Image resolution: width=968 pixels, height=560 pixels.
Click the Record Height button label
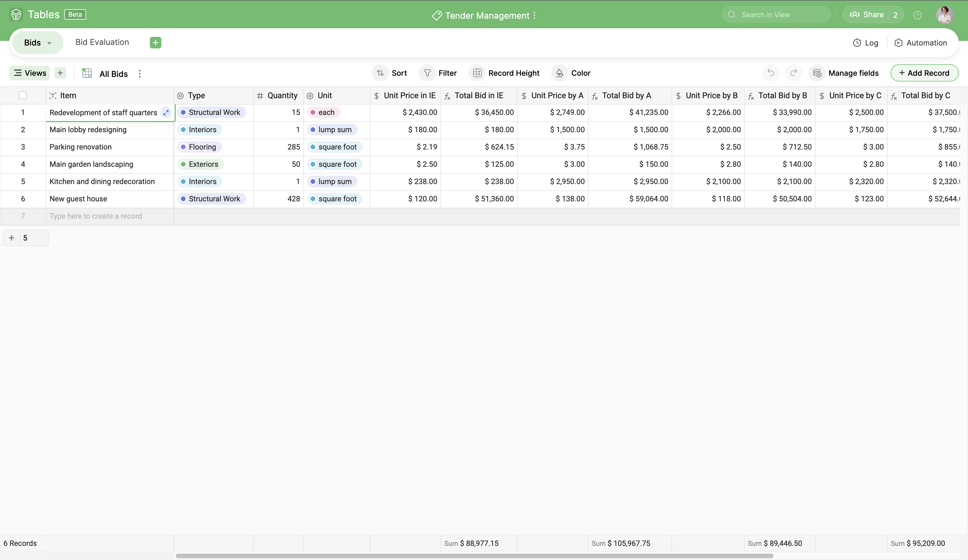[x=514, y=73]
